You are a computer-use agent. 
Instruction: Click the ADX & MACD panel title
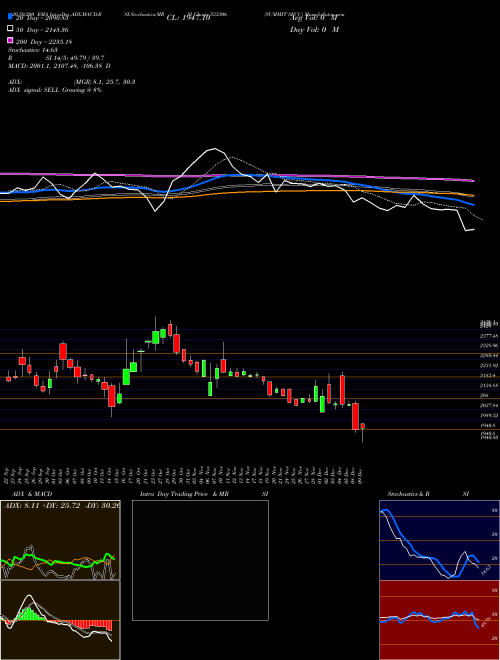(32, 494)
